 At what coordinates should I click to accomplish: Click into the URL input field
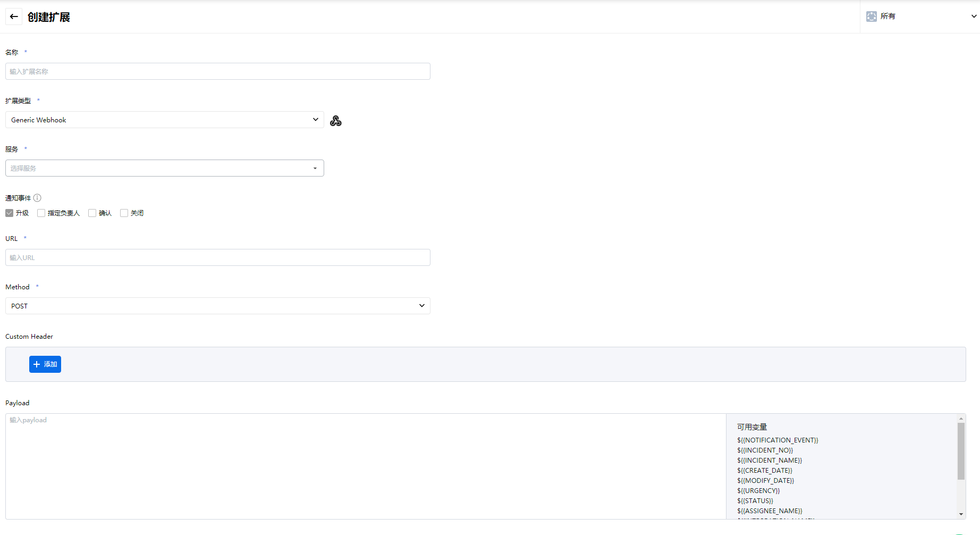[217, 257]
